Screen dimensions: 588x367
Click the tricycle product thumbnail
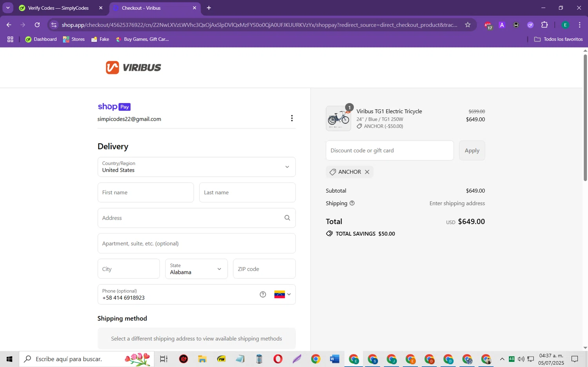[x=338, y=118]
